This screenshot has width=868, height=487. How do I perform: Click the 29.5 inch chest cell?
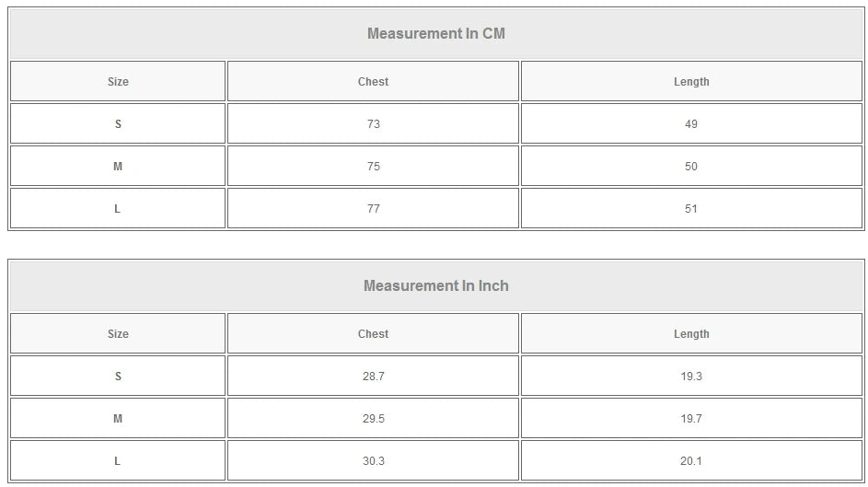(x=373, y=419)
